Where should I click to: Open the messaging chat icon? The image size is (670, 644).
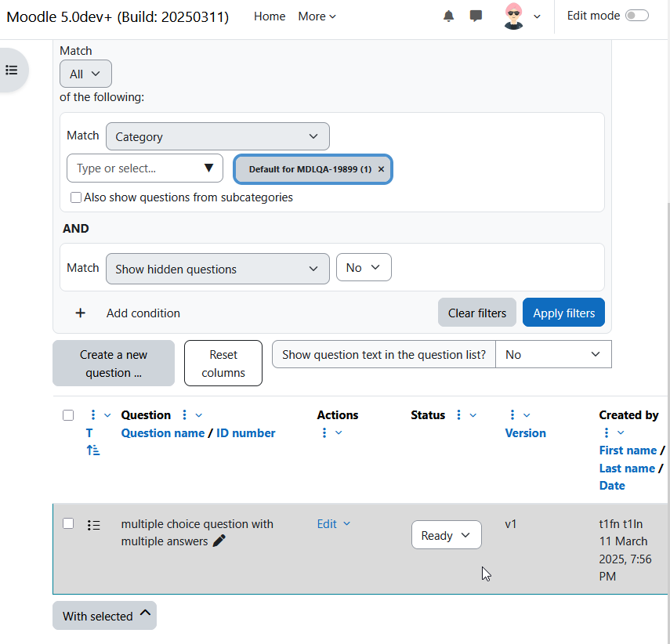point(476,16)
